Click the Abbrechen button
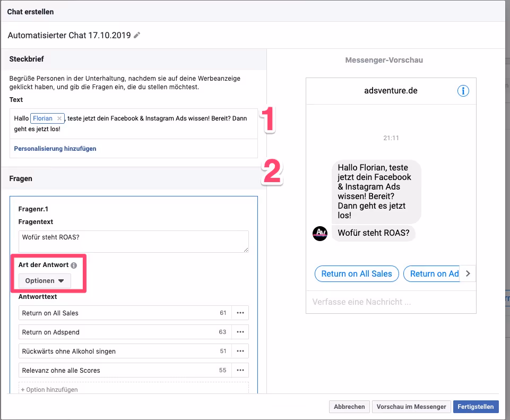This screenshot has height=420, width=510. 349,407
